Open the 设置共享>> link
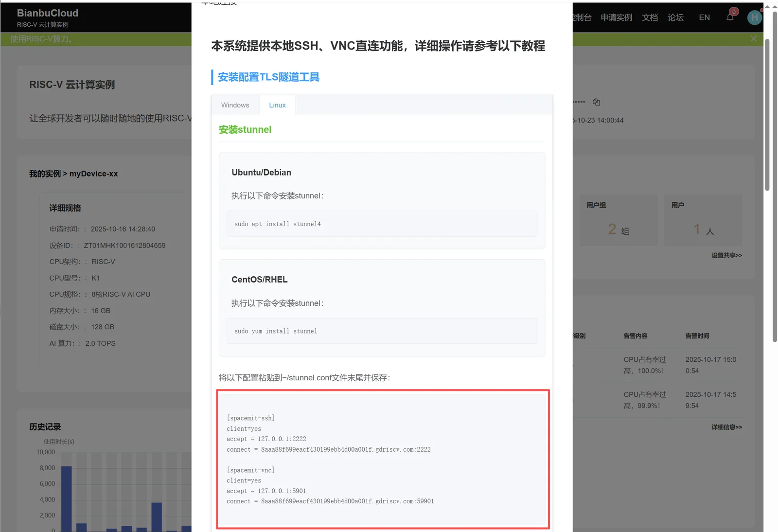Viewport: 778px width, 532px height. click(726, 255)
